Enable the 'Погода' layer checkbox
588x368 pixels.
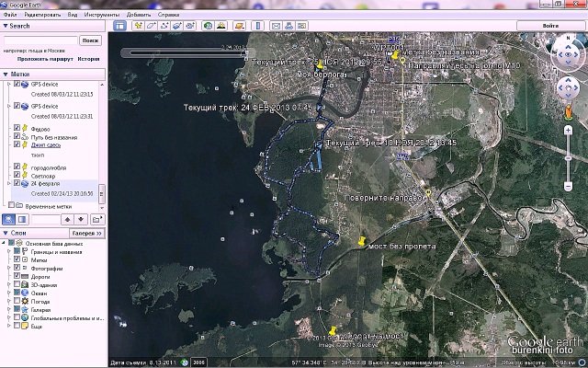(17, 301)
